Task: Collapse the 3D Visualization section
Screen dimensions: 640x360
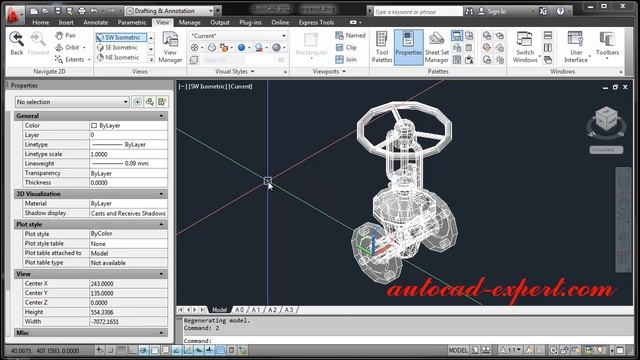Action: tap(161, 194)
